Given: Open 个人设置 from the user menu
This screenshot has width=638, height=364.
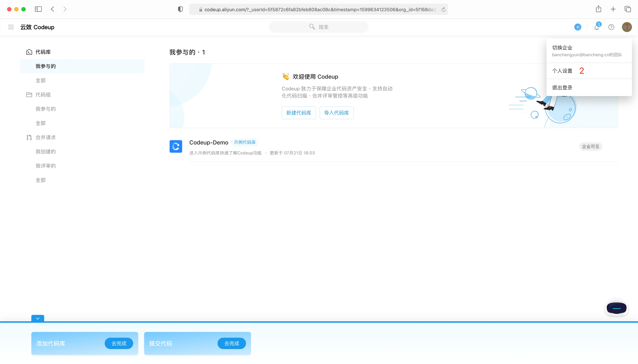Looking at the screenshot, I should click(562, 71).
